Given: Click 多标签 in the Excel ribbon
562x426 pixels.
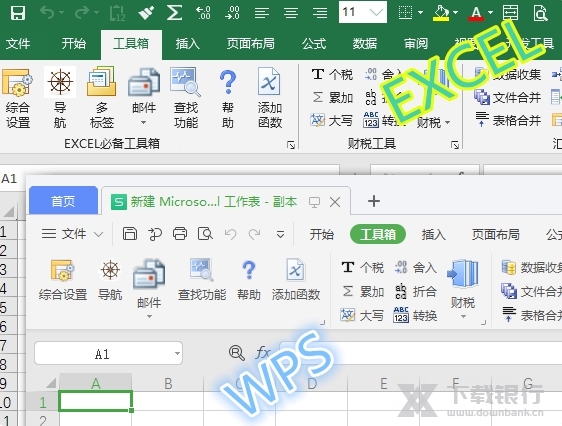Looking at the screenshot, I should [102, 97].
